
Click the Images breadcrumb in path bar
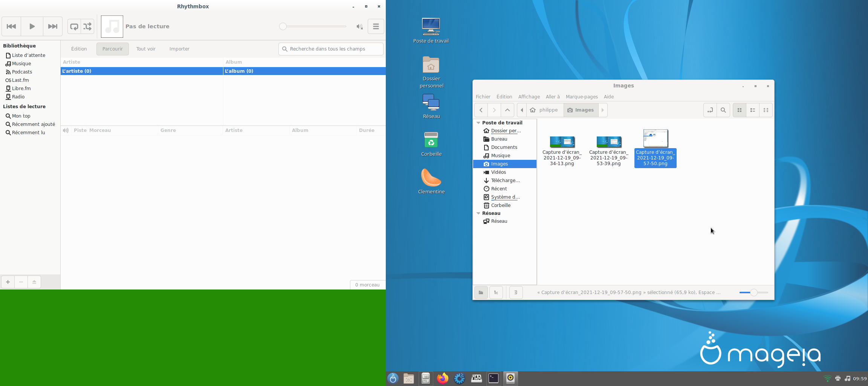[x=581, y=110]
